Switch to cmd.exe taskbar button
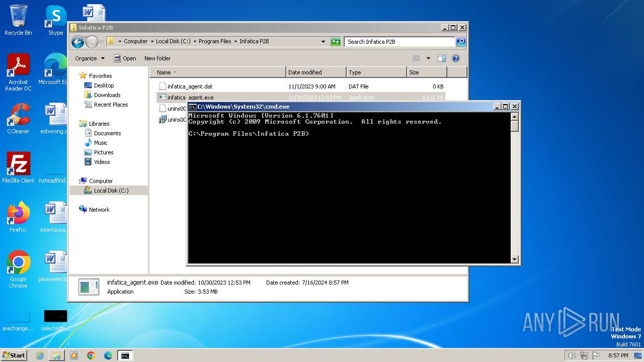This screenshot has height=362, width=644. 125,355
